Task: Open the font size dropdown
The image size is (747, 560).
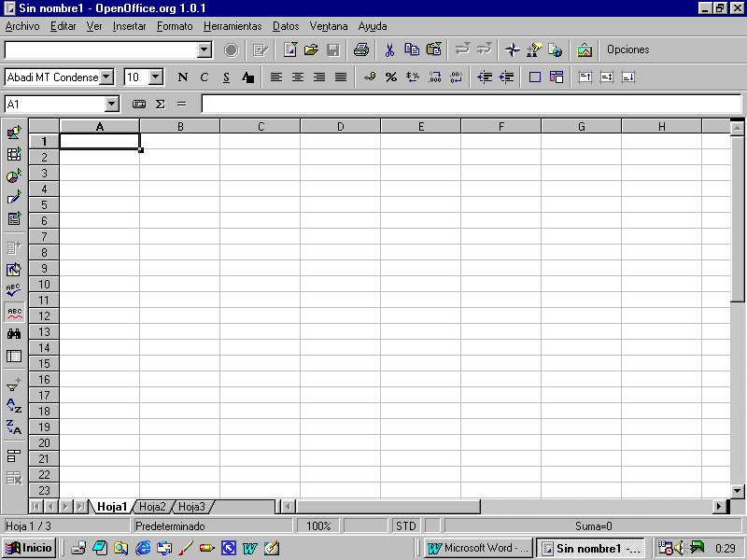Action: [156, 77]
